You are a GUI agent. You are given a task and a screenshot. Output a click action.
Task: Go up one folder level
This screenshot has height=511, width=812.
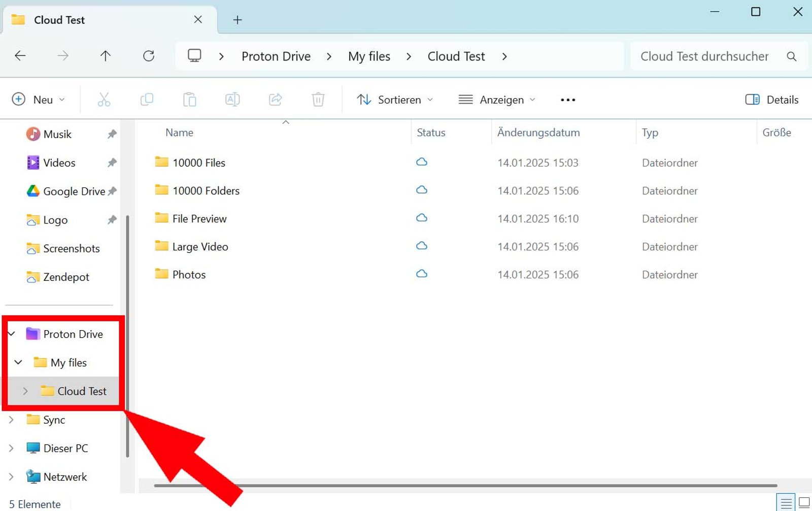[106, 56]
